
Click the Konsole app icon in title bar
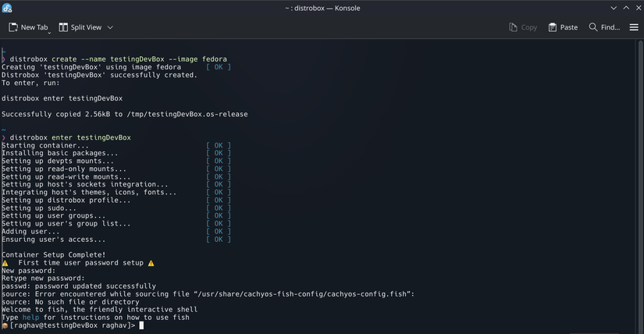click(8, 8)
